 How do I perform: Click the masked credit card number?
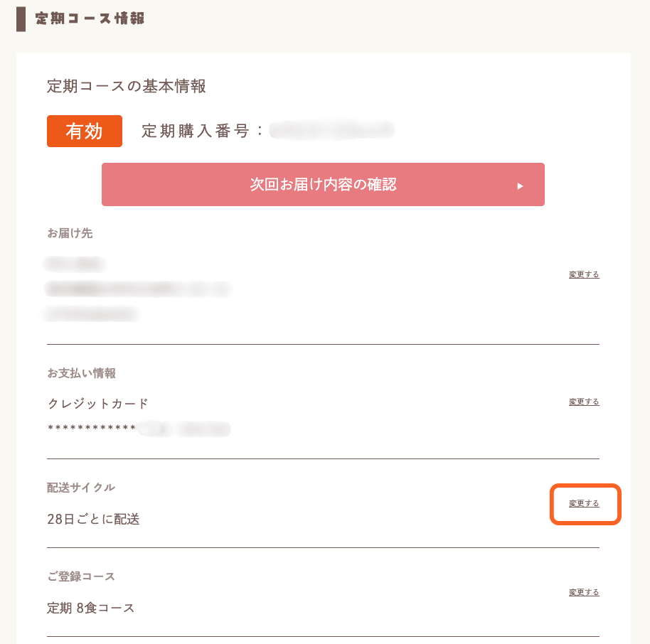point(139,429)
